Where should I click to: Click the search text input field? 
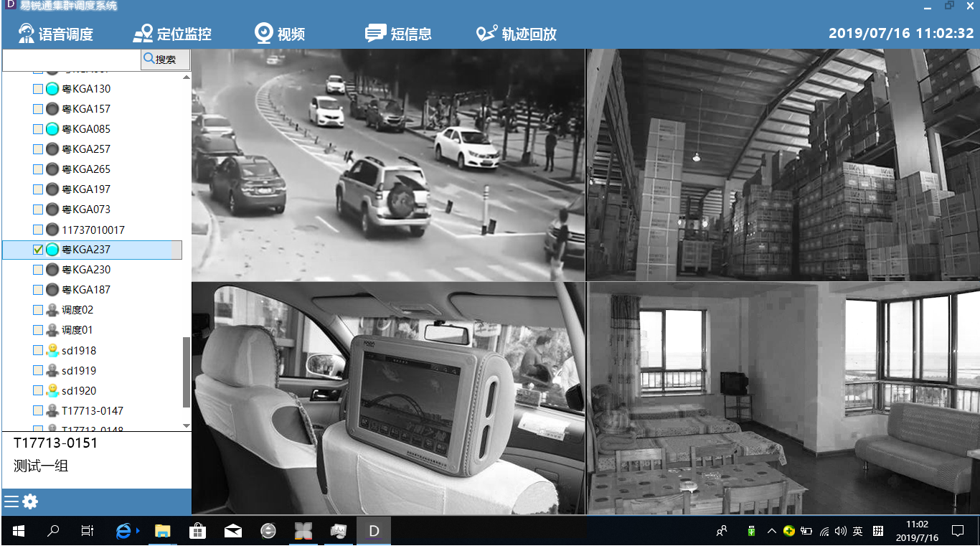(71, 60)
